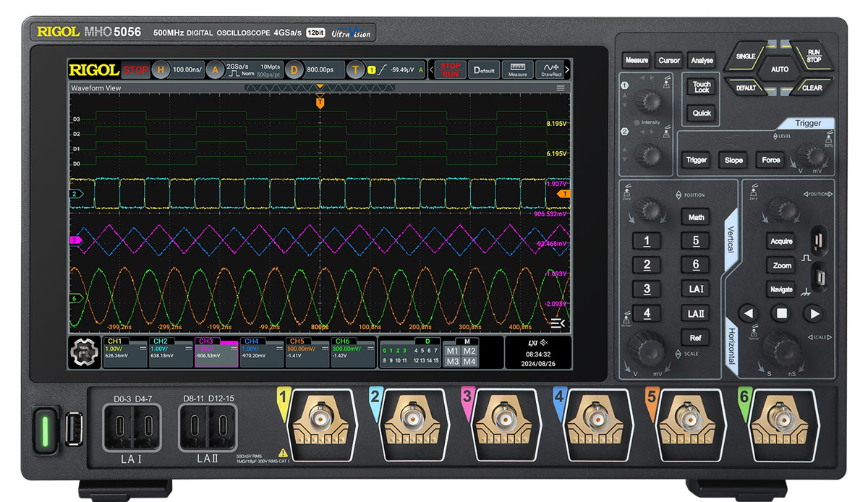Select the M1 math channel box
Viewport: 868px width, 502px height.
(x=453, y=351)
